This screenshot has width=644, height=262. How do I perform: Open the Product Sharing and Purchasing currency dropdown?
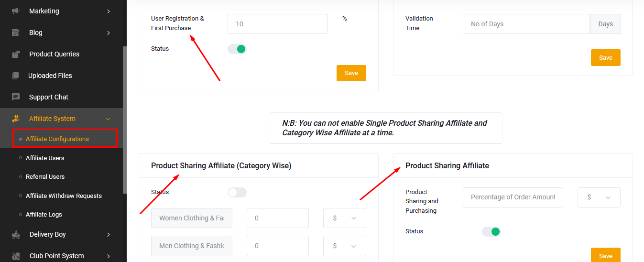[599, 197]
